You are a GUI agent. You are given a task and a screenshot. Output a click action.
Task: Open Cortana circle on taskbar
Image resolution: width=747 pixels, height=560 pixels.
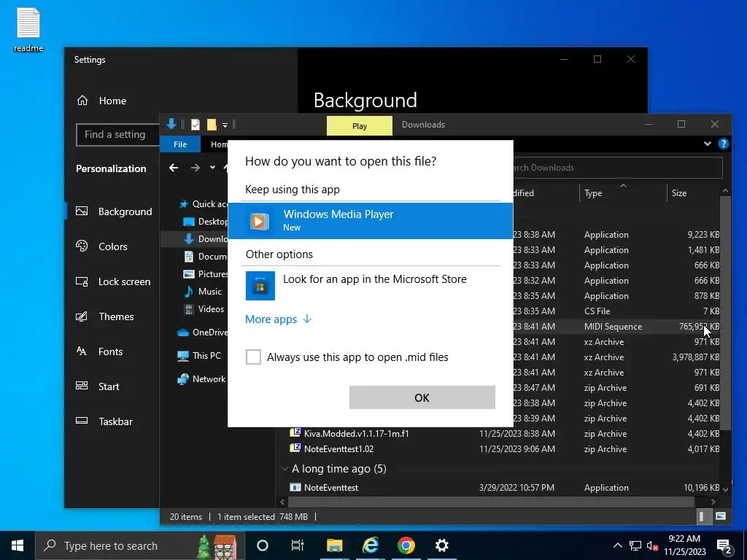point(263,545)
